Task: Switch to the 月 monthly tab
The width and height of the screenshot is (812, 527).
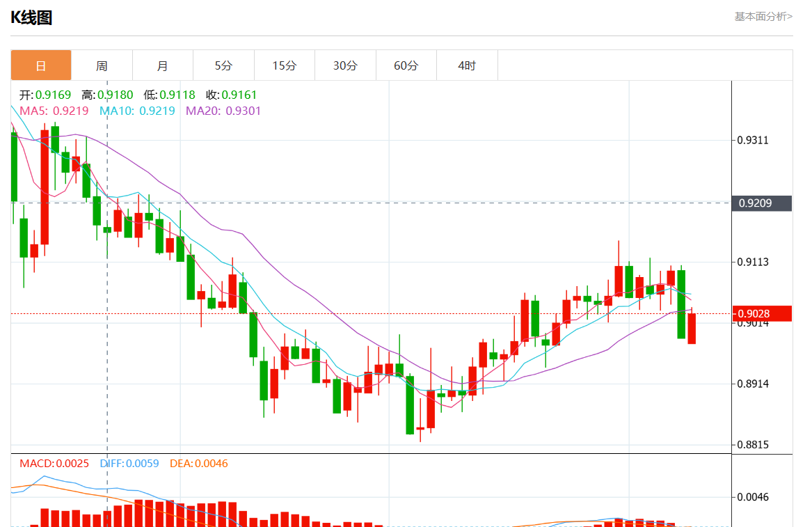Action: click(163, 65)
